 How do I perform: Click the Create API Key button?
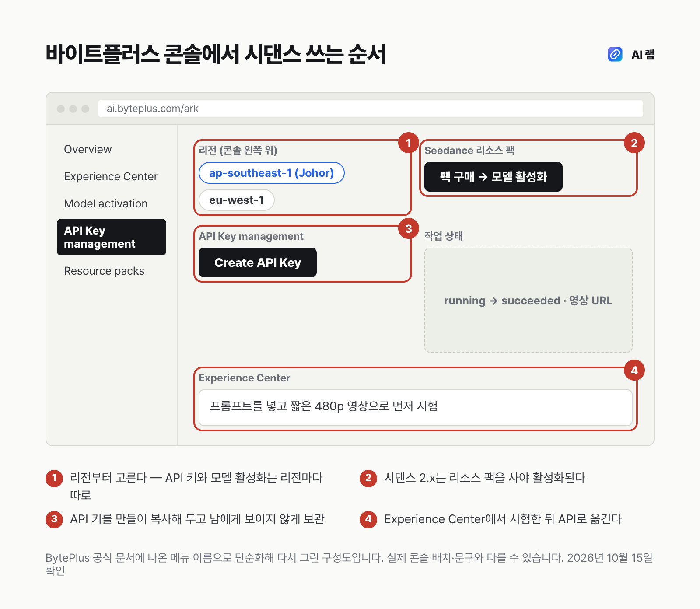click(x=258, y=262)
